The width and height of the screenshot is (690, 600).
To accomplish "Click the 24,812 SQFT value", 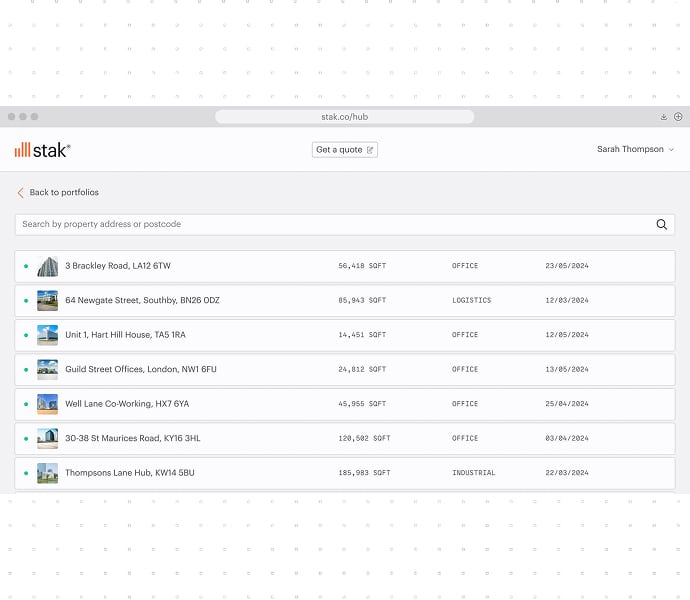I will (x=362, y=369).
